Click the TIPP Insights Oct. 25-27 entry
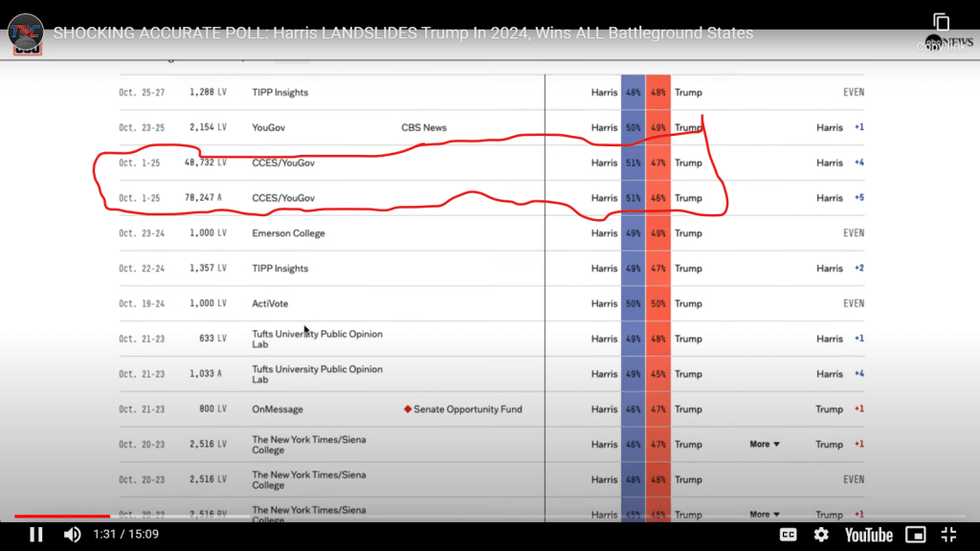 (x=279, y=93)
